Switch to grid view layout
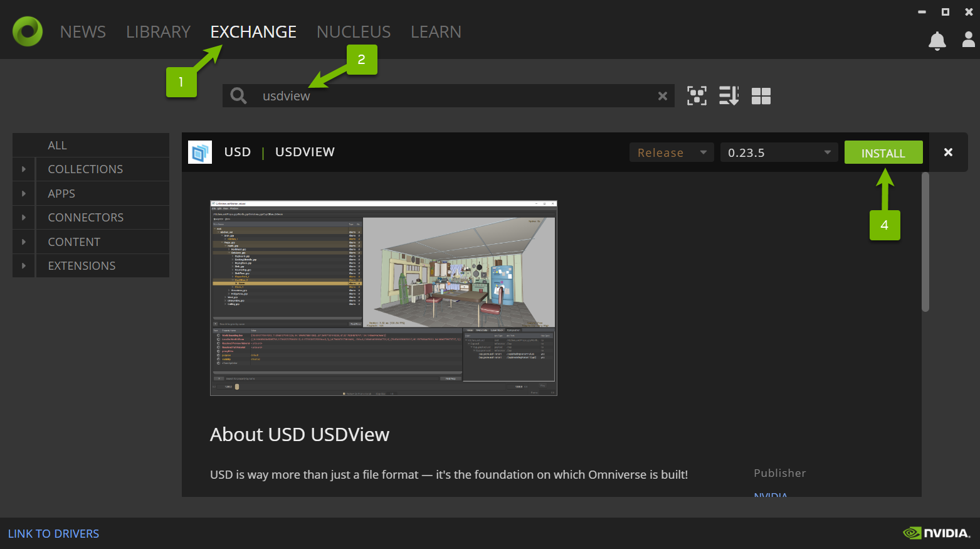 point(761,96)
